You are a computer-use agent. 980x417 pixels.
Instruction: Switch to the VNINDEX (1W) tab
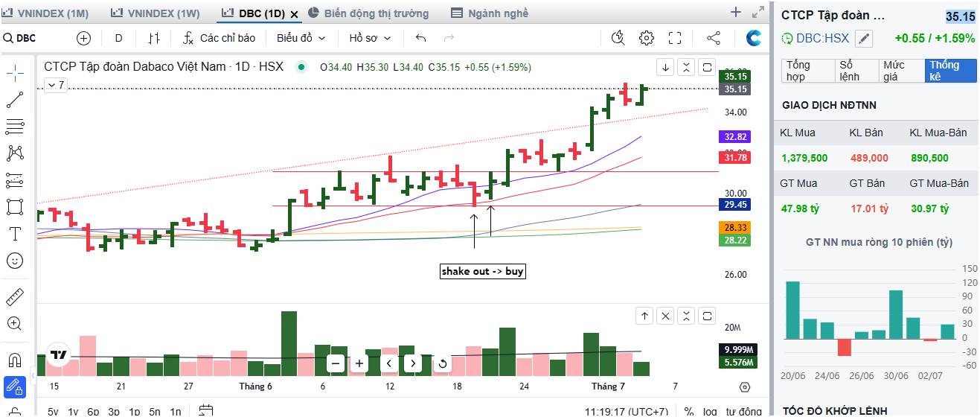(158, 13)
